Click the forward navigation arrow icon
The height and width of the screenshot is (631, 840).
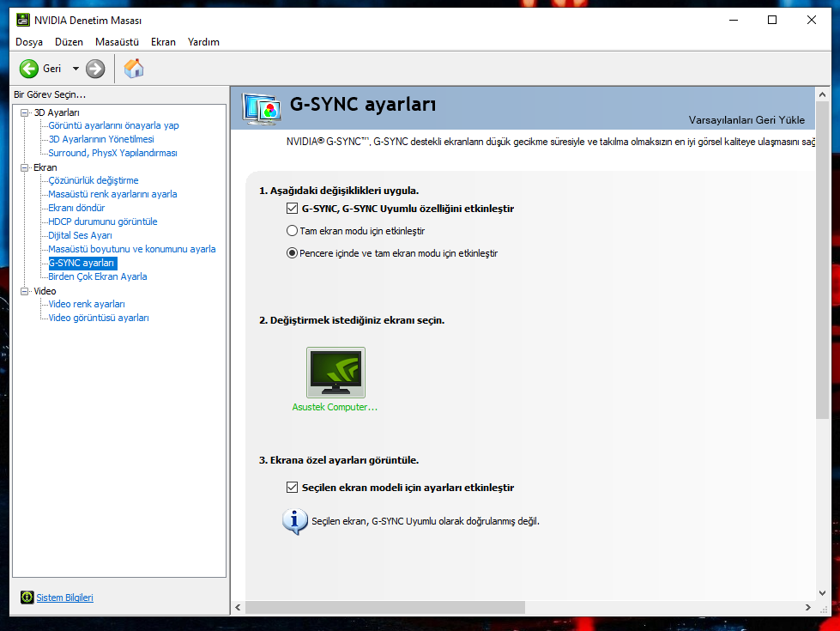point(94,69)
